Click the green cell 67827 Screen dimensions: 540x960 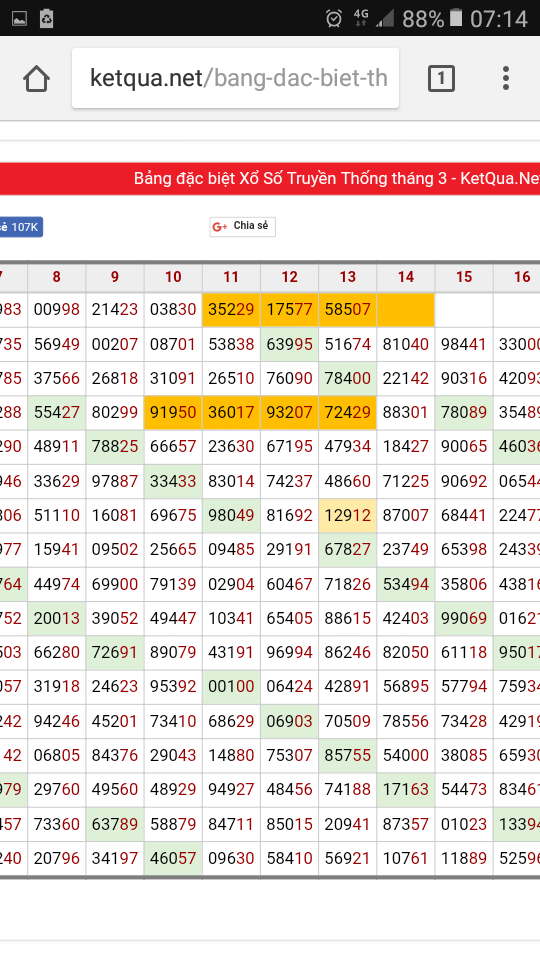pyautogui.click(x=347, y=550)
